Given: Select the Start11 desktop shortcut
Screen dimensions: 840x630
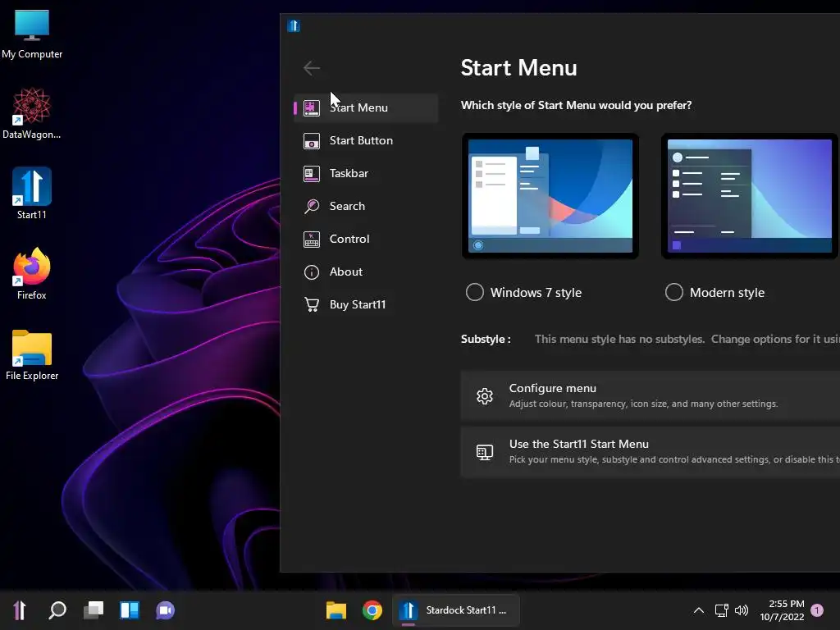Looking at the screenshot, I should [32, 194].
